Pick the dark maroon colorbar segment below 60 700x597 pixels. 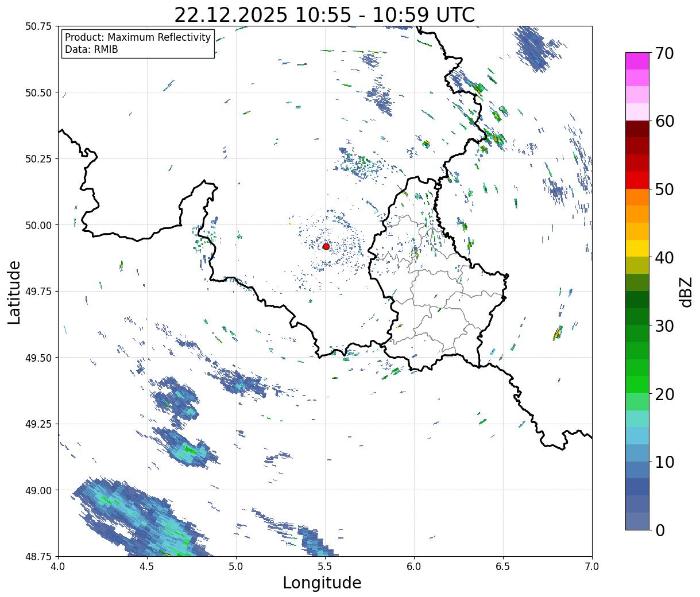tap(637, 129)
